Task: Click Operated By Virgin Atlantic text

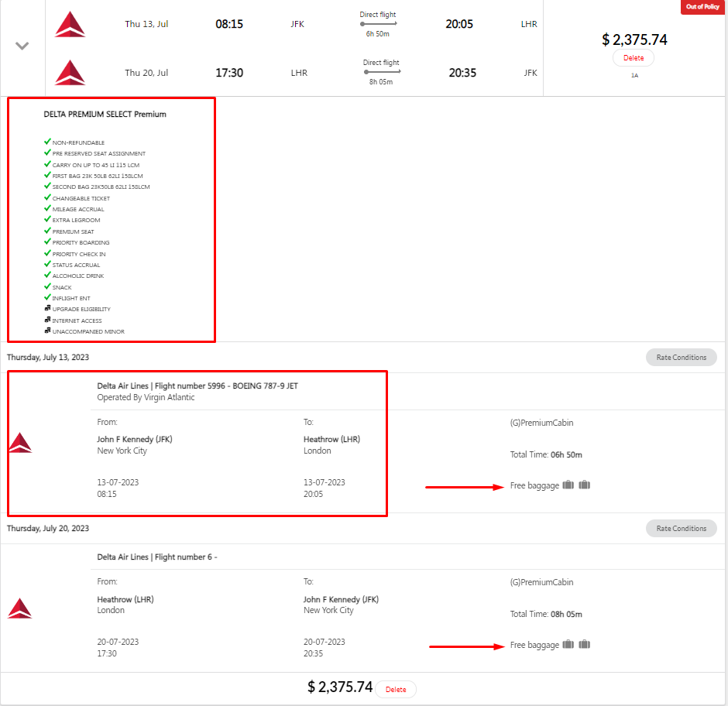Action: pyautogui.click(x=146, y=397)
